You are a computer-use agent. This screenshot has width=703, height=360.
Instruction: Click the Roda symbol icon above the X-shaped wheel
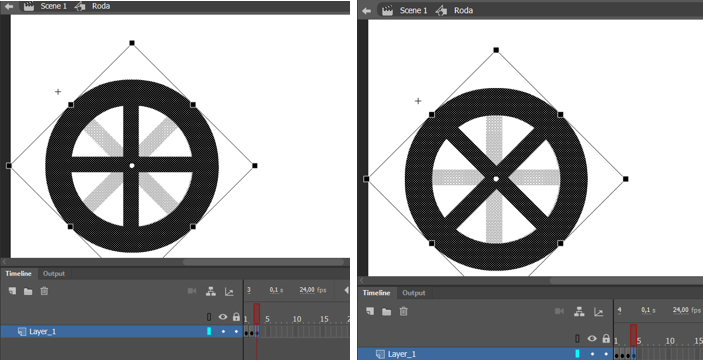pyautogui.click(x=442, y=10)
